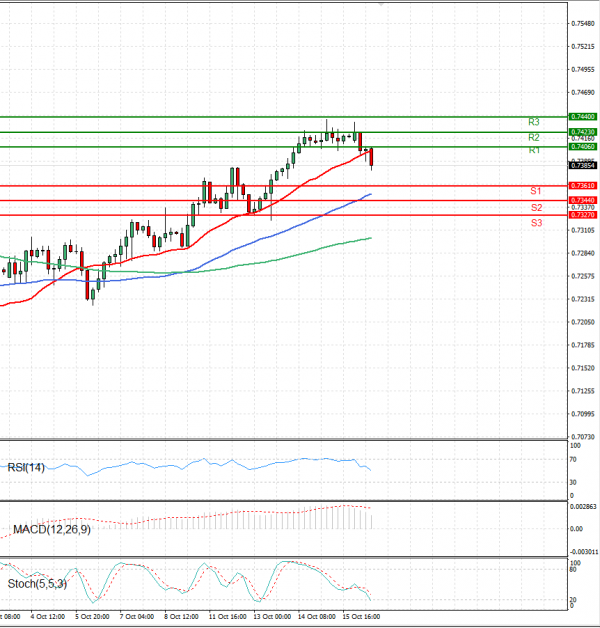Select the red 0.73440 price tag
The image size is (600, 628).
click(583, 200)
